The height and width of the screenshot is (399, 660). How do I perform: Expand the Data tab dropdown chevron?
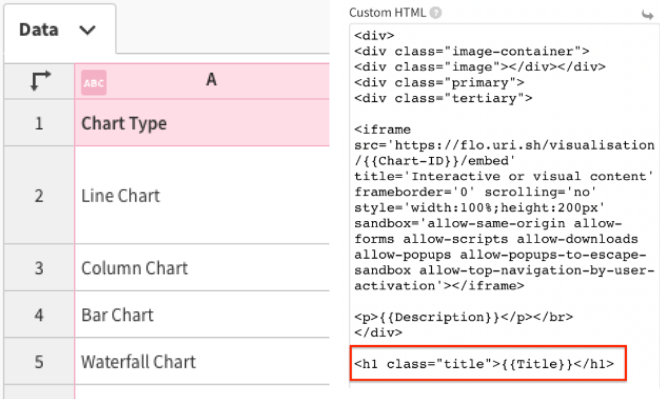pos(88,30)
